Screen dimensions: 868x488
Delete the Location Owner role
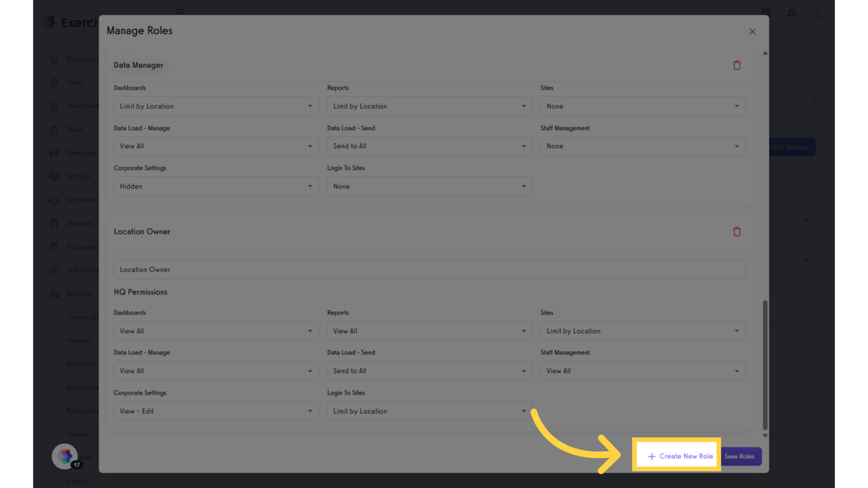[736, 232]
